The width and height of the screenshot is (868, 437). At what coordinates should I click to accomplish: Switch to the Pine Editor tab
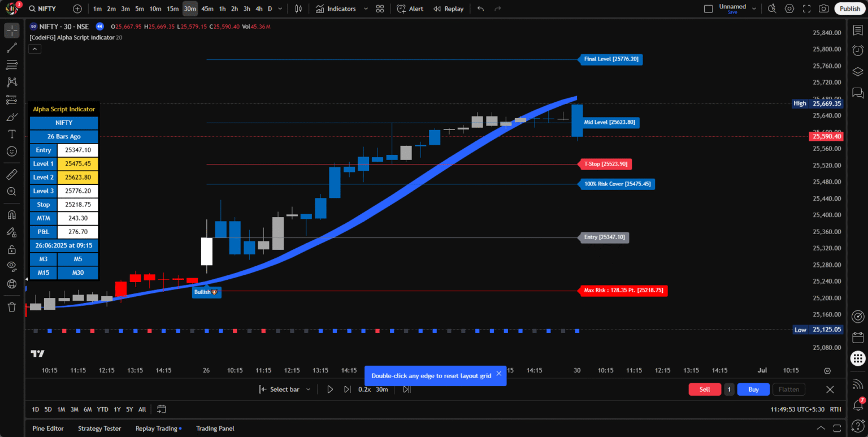[48, 429]
